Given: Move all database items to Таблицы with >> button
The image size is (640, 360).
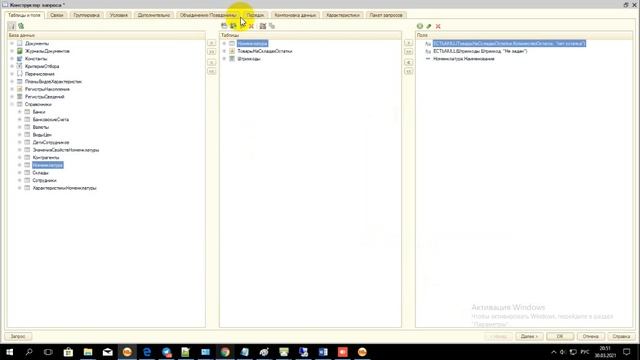Looking at the screenshot, I should [x=211, y=52].
